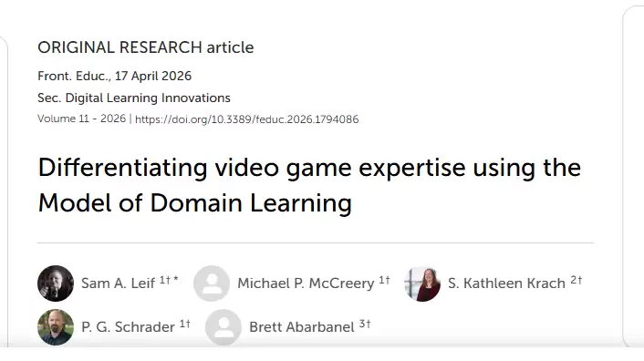Open author Sam A. Leif's name link
The width and height of the screenshot is (644, 361).
118,283
